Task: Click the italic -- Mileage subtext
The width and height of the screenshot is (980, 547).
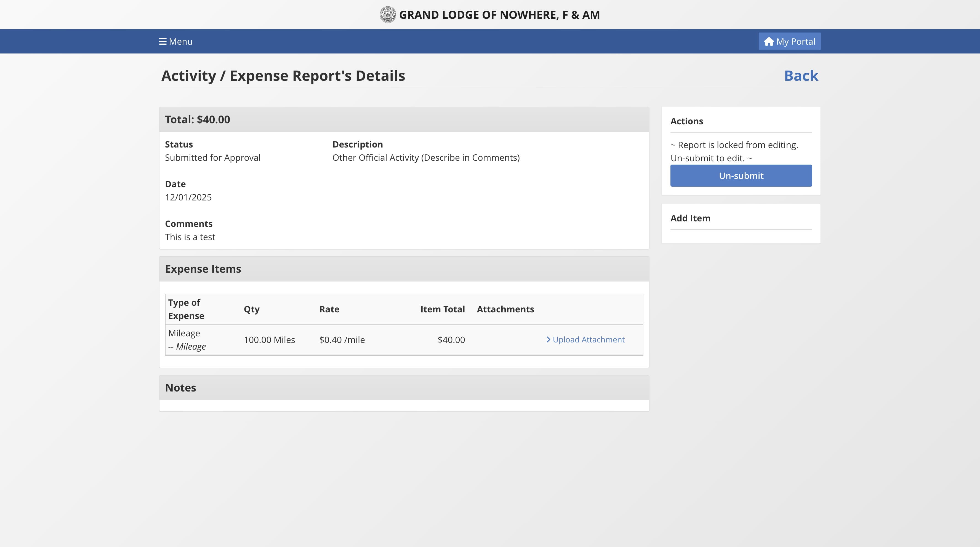Action: (x=187, y=347)
